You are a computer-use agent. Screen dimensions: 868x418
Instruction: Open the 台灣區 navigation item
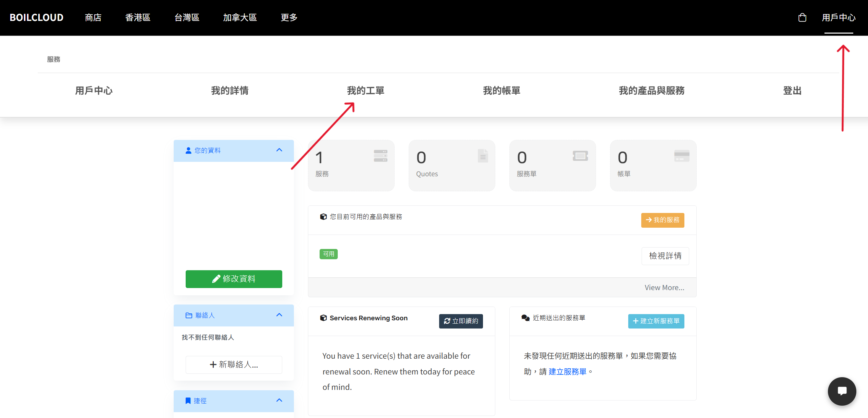(187, 17)
